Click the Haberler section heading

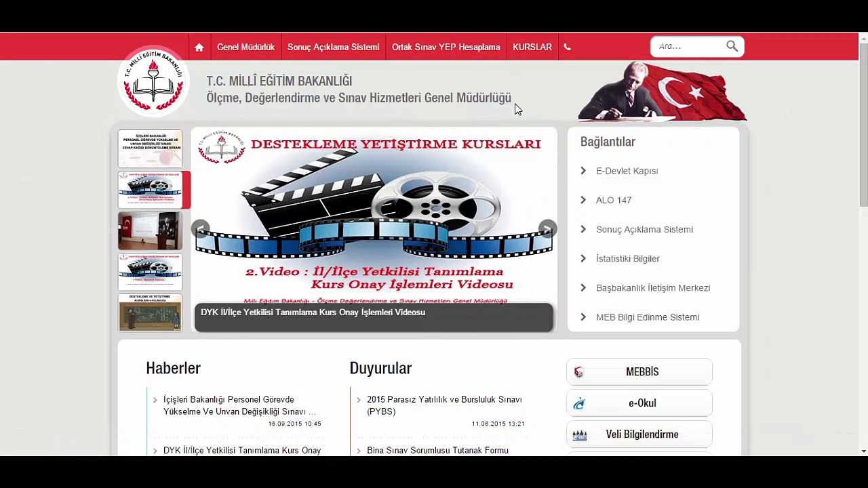coord(173,368)
